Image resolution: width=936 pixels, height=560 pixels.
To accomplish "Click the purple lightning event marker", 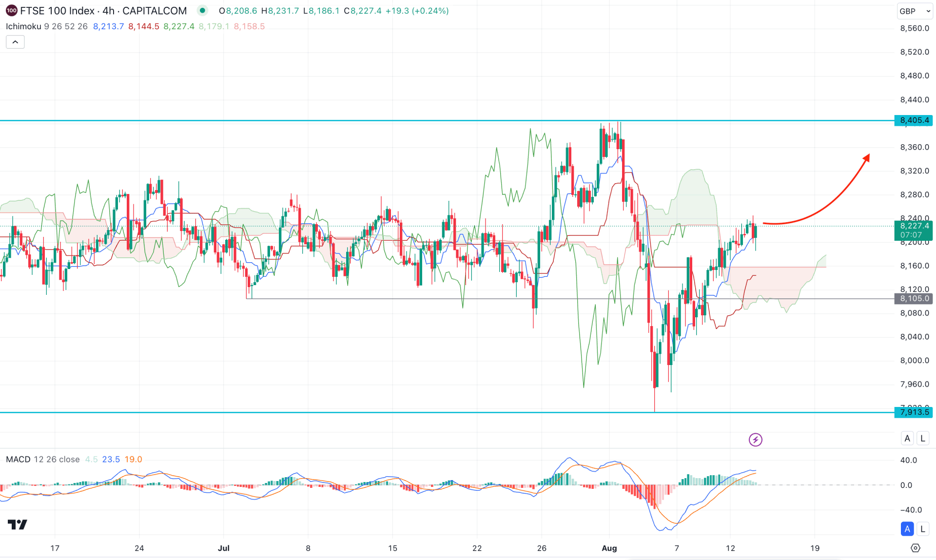I will click(755, 440).
